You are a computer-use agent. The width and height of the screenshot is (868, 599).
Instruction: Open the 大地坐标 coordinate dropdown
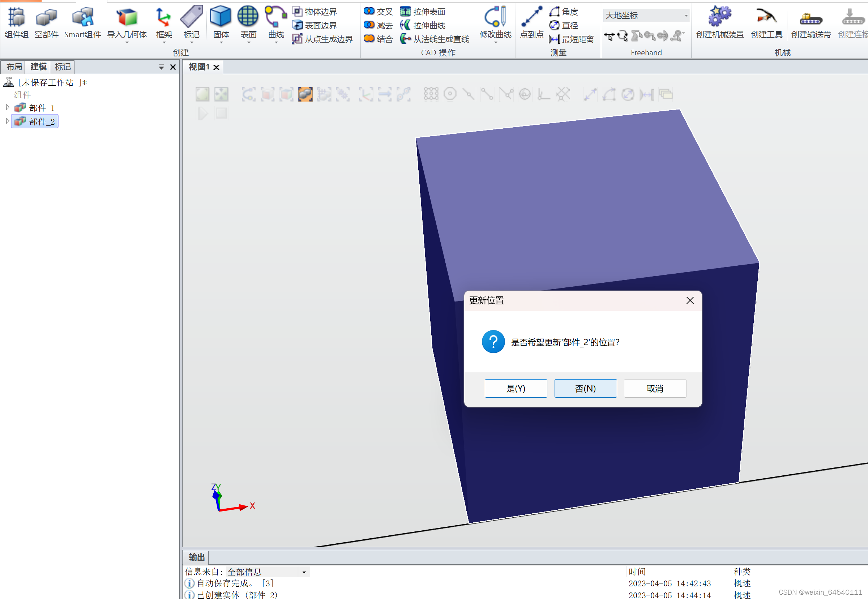686,16
